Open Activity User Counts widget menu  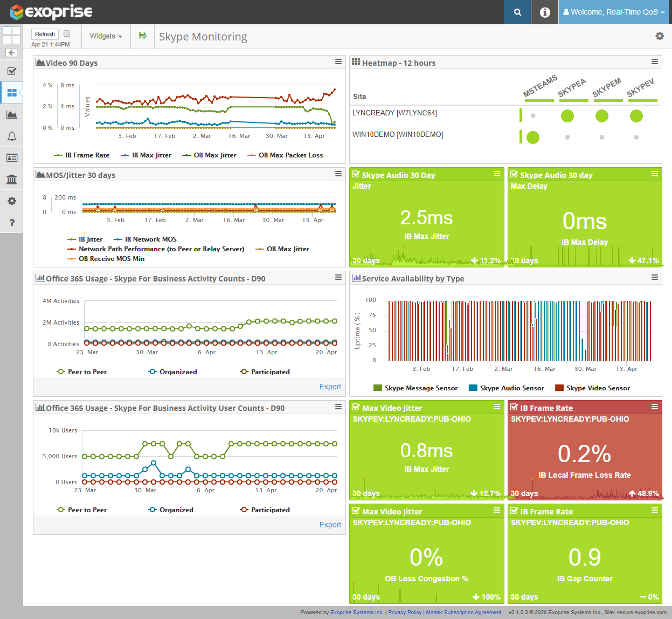click(x=338, y=407)
